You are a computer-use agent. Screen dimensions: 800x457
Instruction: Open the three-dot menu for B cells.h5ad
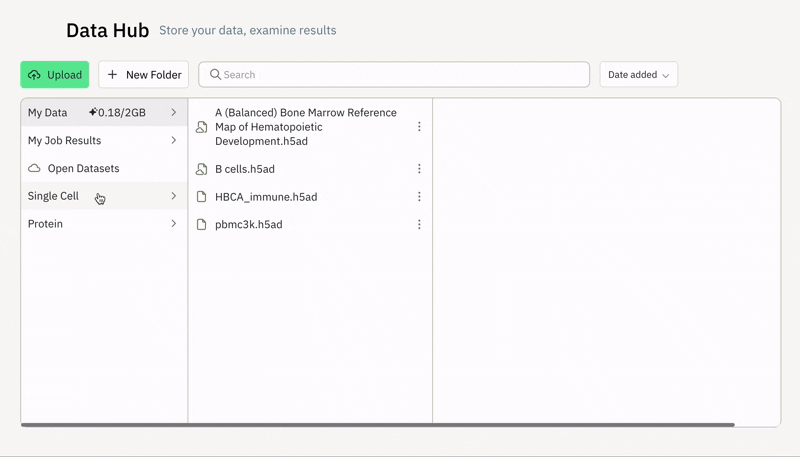419,169
